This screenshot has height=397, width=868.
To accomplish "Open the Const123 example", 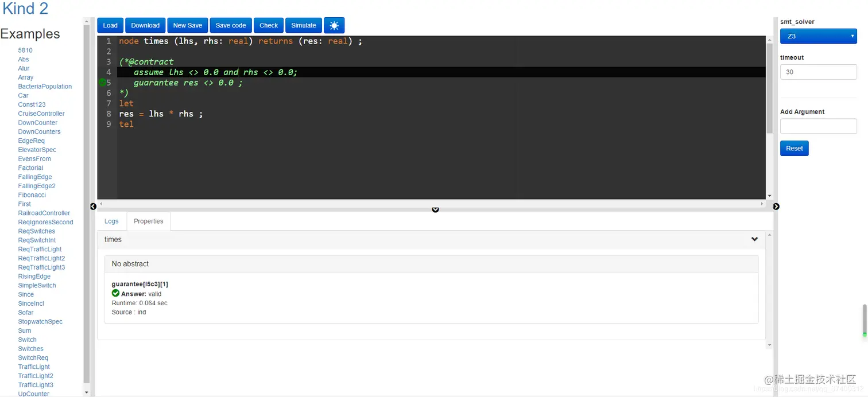I will pyautogui.click(x=32, y=104).
